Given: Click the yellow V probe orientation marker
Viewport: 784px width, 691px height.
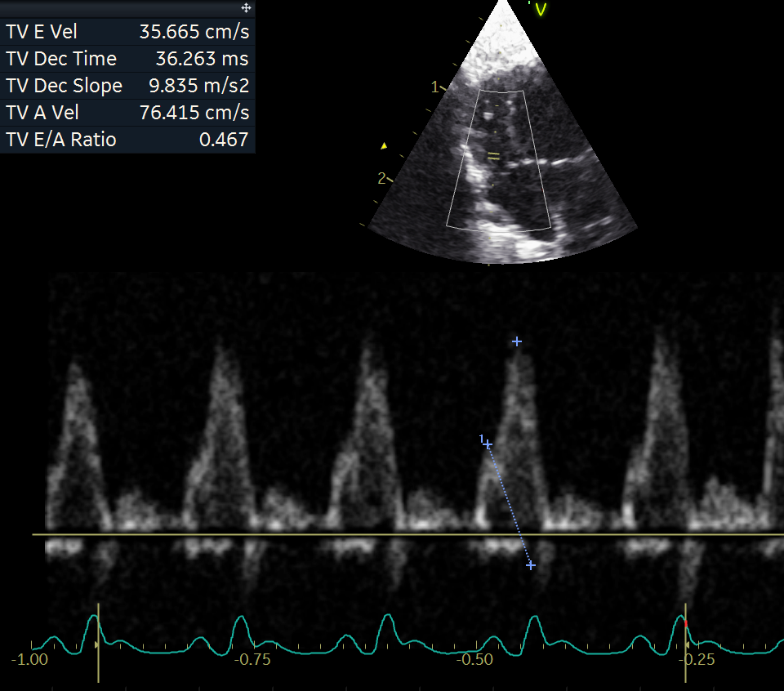Looking at the screenshot, I should [x=540, y=10].
